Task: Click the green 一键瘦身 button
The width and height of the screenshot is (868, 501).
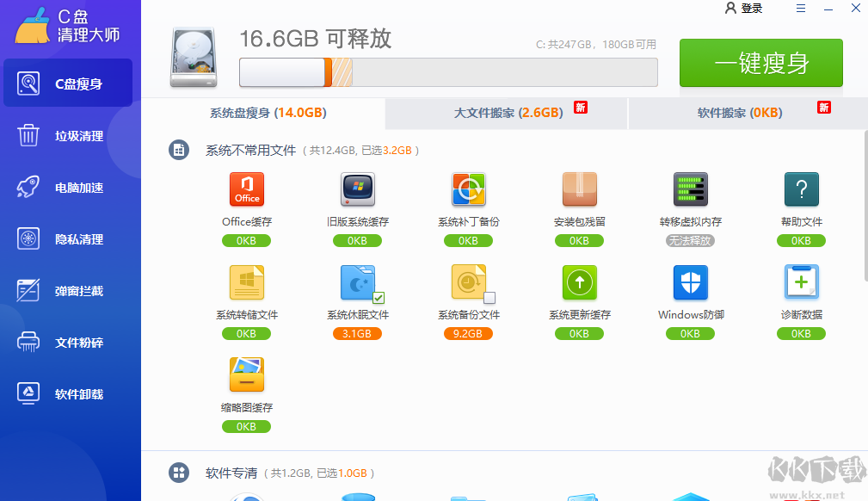Action: 761,63
